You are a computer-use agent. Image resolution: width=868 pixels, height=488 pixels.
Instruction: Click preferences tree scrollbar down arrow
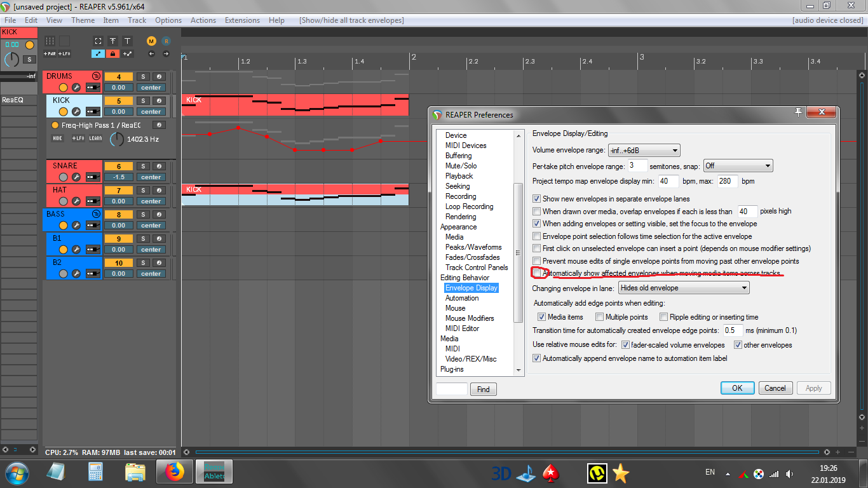click(519, 370)
